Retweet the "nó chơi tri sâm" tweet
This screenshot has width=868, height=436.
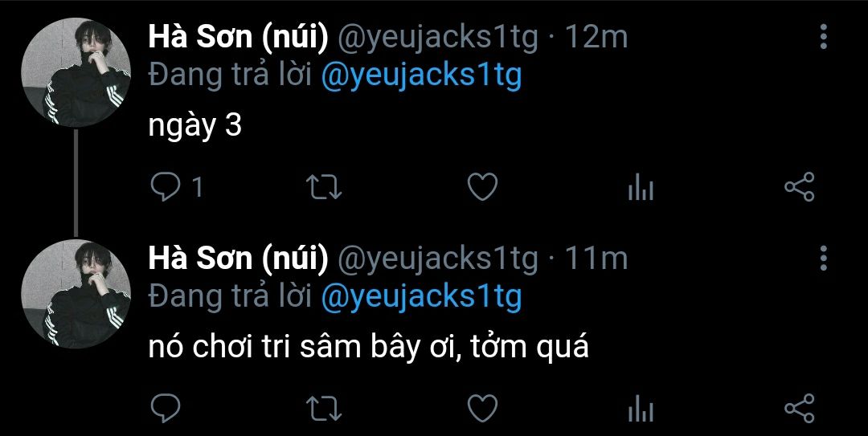(x=325, y=408)
